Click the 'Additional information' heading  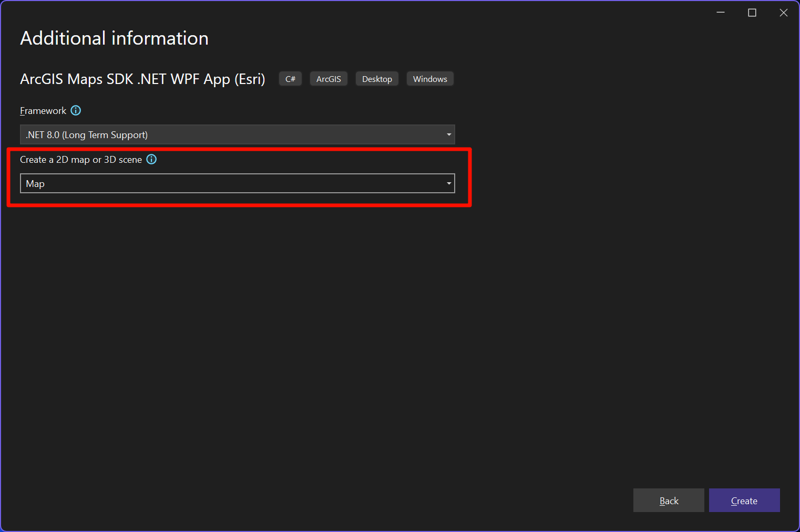click(x=115, y=38)
